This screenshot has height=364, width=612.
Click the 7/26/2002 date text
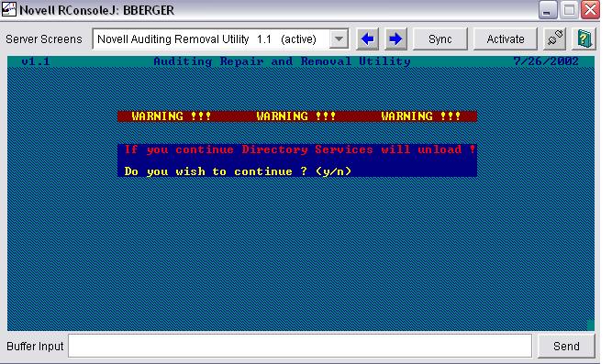(x=546, y=61)
